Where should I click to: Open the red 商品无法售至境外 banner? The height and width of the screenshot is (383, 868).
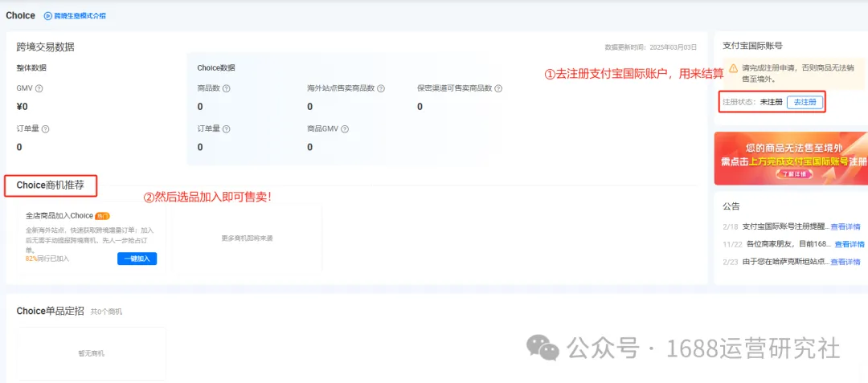pyautogui.click(x=791, y=158)
